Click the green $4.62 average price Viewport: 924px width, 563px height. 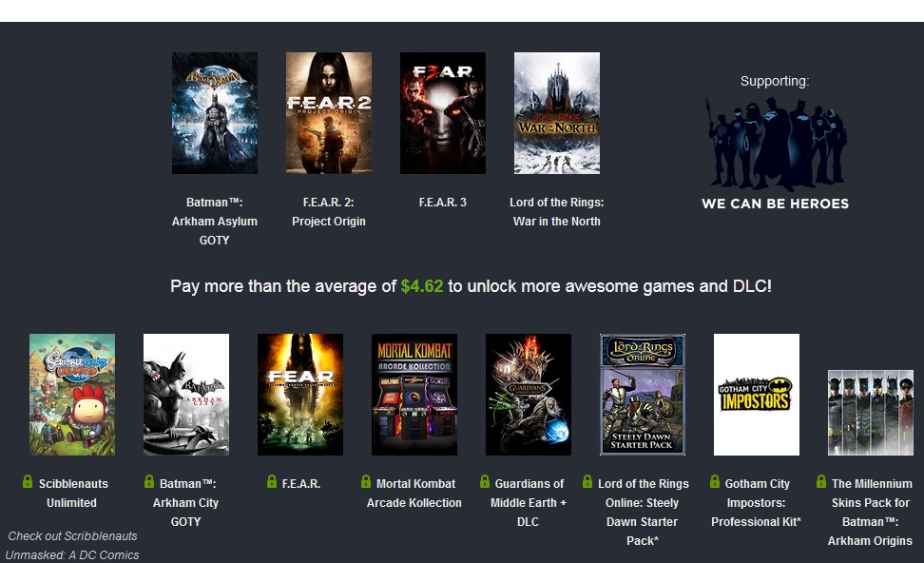422,286
